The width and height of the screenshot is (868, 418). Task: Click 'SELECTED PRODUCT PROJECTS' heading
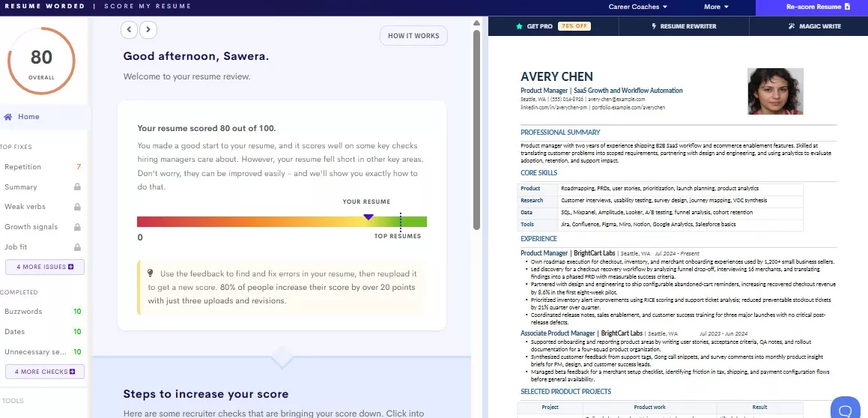click(x=565, y=392)
